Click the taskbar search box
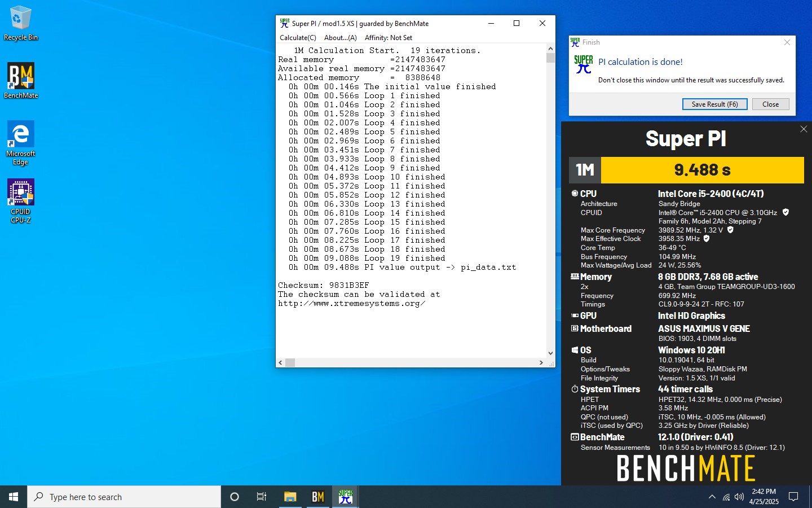This screenshot has width=812, height=508. pyautogui.click(x=124, y=497)
